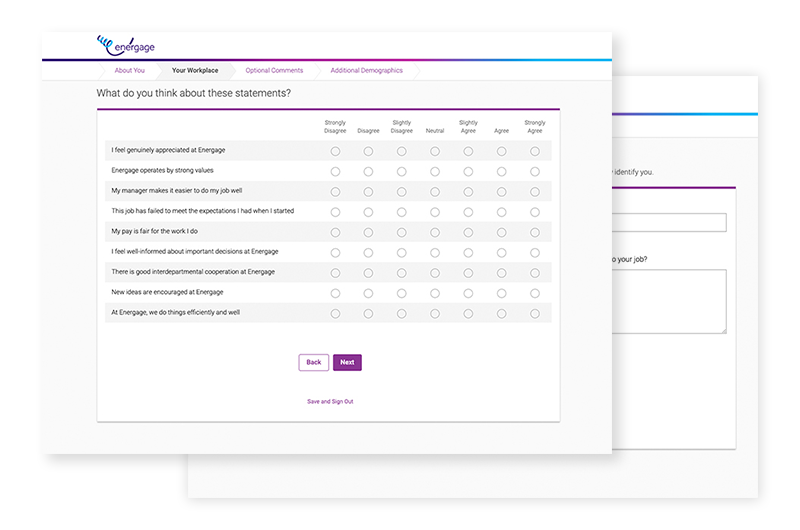Click the statement I feel genuinely appreciated at Energage
800x530 pixels.
(168, 150)
